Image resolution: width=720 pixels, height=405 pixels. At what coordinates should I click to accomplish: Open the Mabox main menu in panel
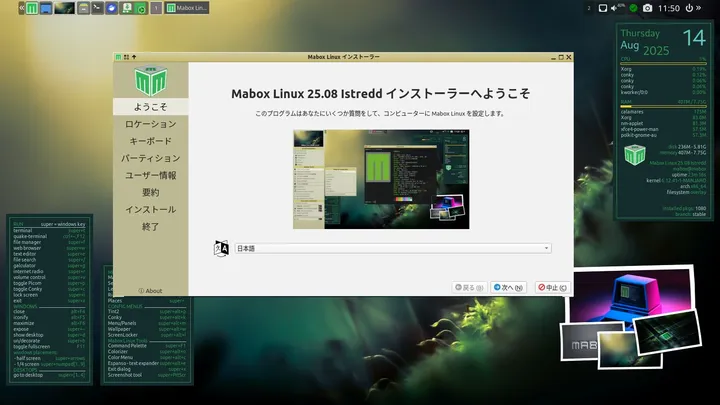[33, 8]
